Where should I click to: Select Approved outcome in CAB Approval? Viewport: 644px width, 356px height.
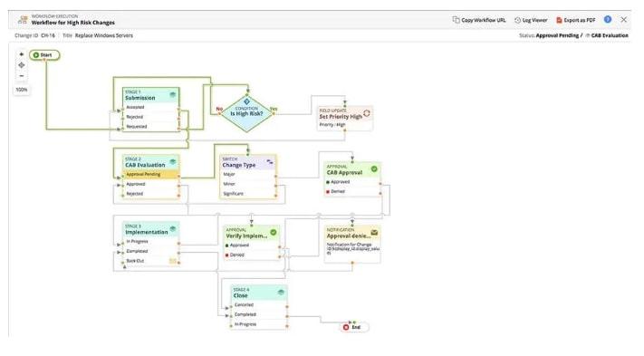click(x=352, y=182)
